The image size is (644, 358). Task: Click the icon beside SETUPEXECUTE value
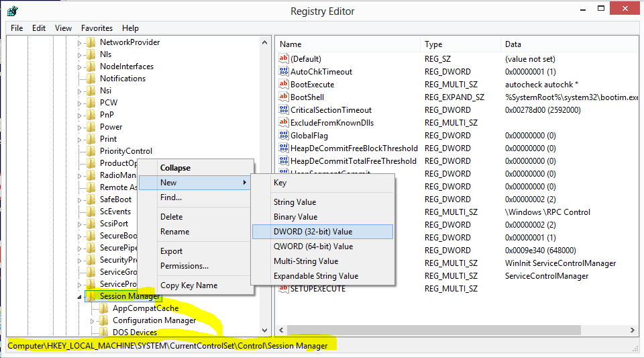pos(283,288)
